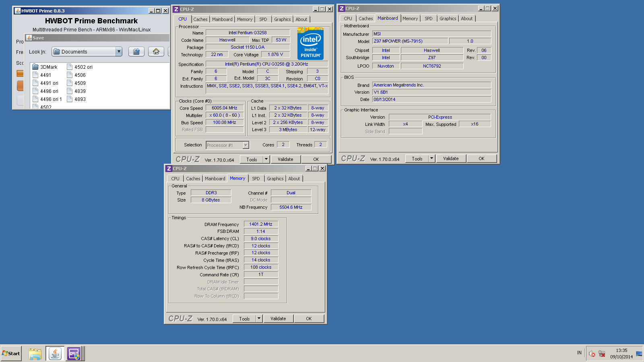Open SPD tab in CPU-Z Memory window

[x=256, y=179]
